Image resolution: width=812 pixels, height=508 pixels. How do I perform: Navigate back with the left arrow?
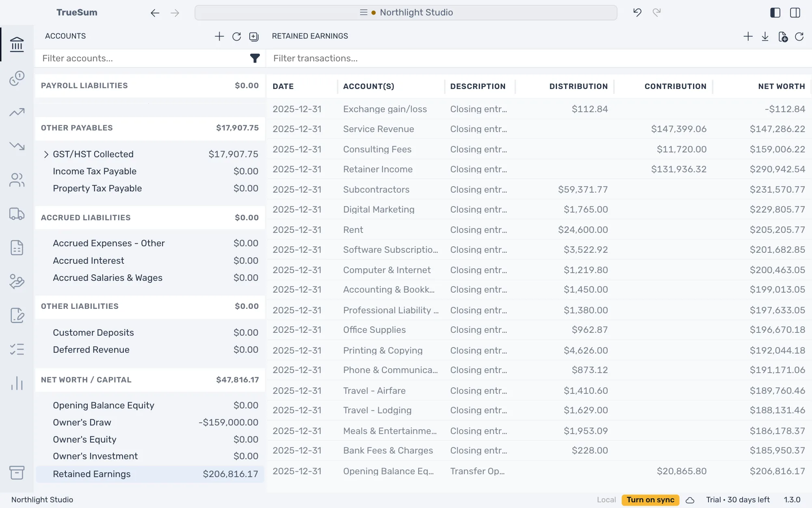point(155,13)
